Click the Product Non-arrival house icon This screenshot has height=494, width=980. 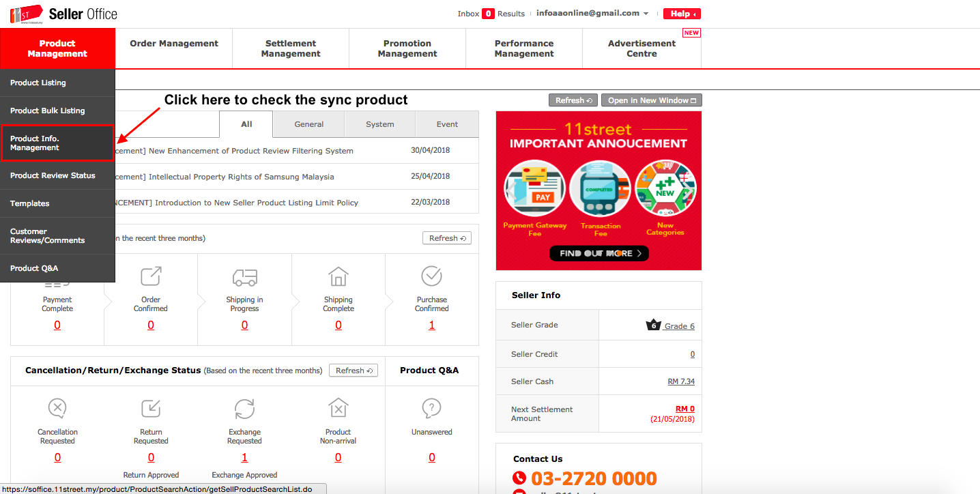(338, 408)
